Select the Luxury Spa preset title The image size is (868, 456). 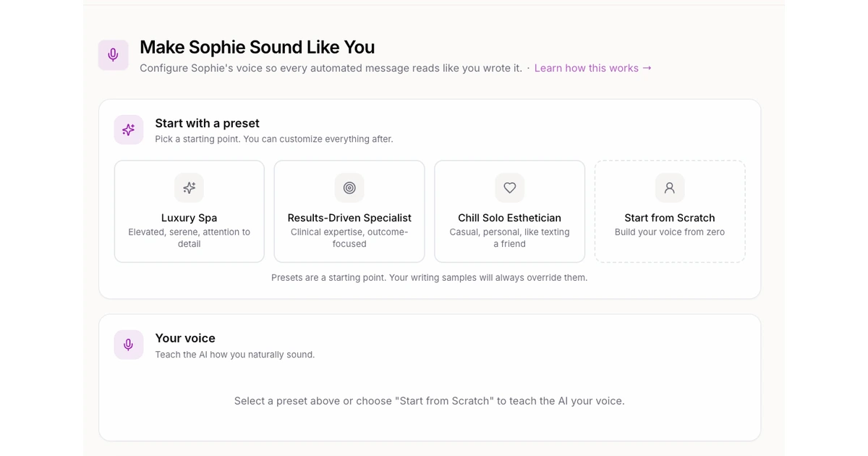pos(189,218)
